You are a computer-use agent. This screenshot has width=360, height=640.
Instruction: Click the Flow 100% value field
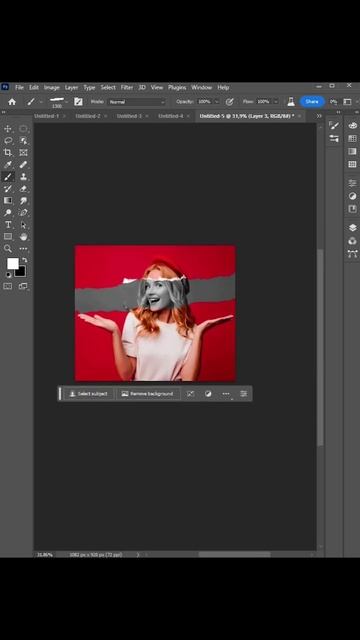point(263,102)
